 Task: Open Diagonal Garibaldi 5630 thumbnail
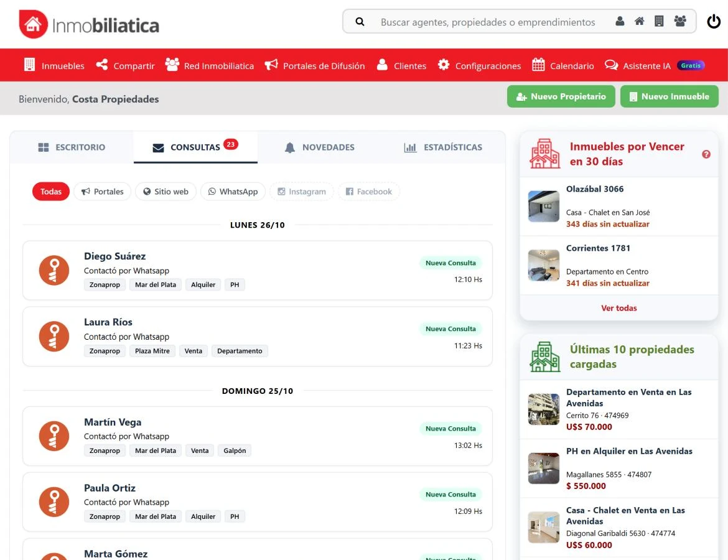point(544,527)
